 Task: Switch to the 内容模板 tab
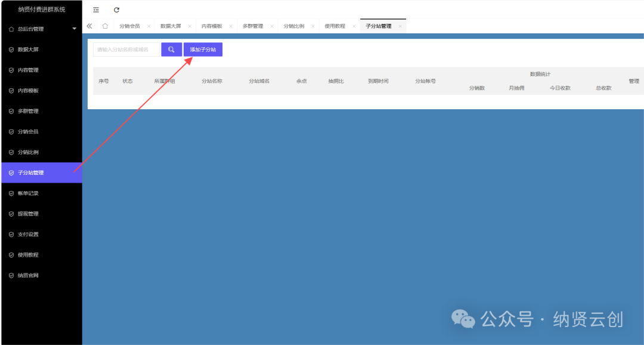[212, 26]
